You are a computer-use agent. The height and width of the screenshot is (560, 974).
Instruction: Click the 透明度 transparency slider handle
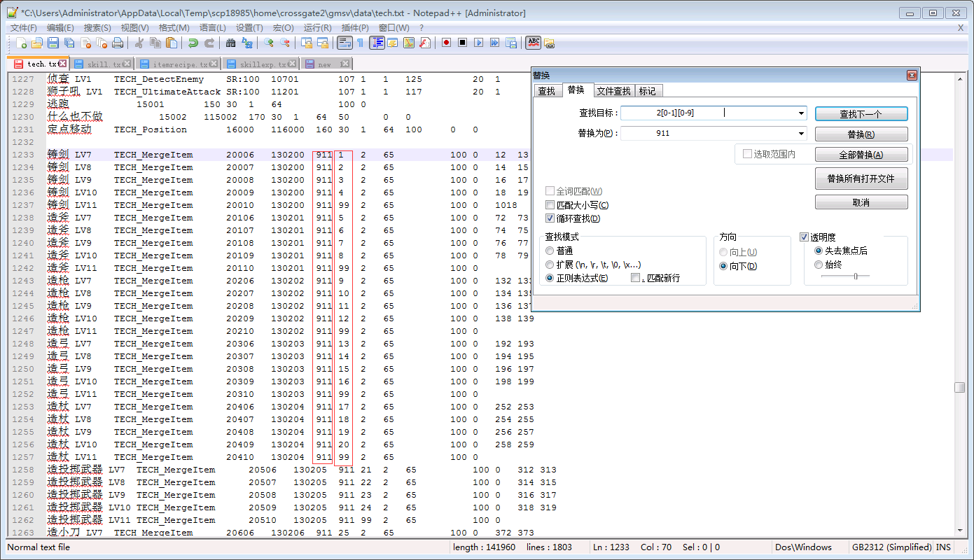pyautogui.click(x=855, y=276)
